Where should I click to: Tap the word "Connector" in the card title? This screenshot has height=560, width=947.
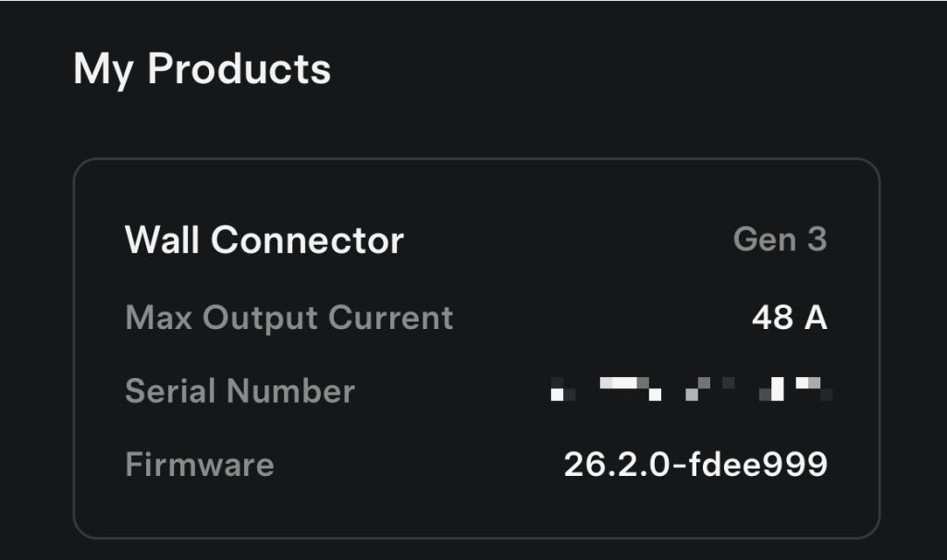(x=307, y=240)
